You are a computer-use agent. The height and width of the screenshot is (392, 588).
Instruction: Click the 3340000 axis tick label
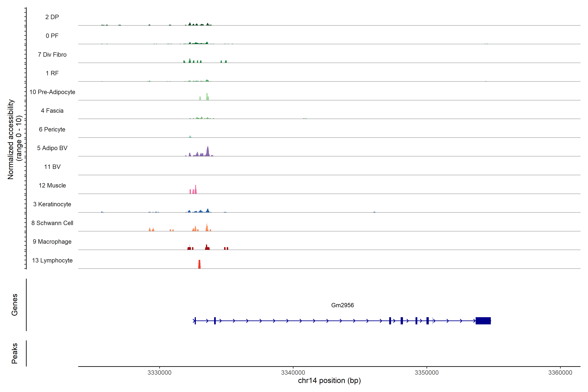tap(293, 373)
